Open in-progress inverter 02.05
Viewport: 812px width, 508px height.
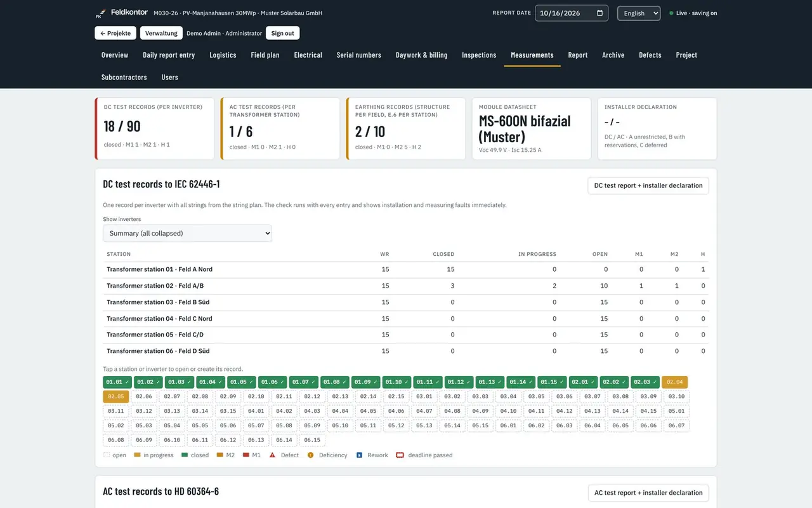click(x=116, y=397)
